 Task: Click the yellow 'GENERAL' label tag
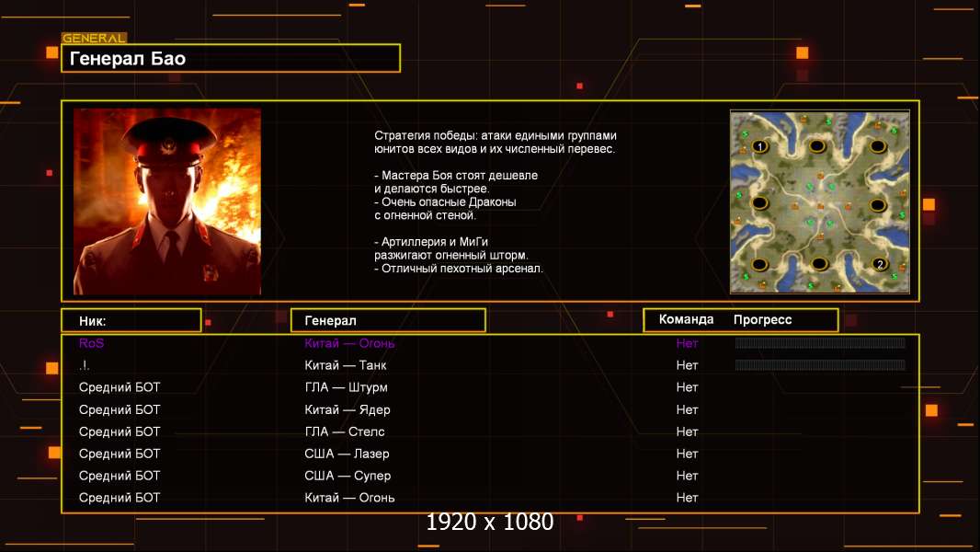95,38
